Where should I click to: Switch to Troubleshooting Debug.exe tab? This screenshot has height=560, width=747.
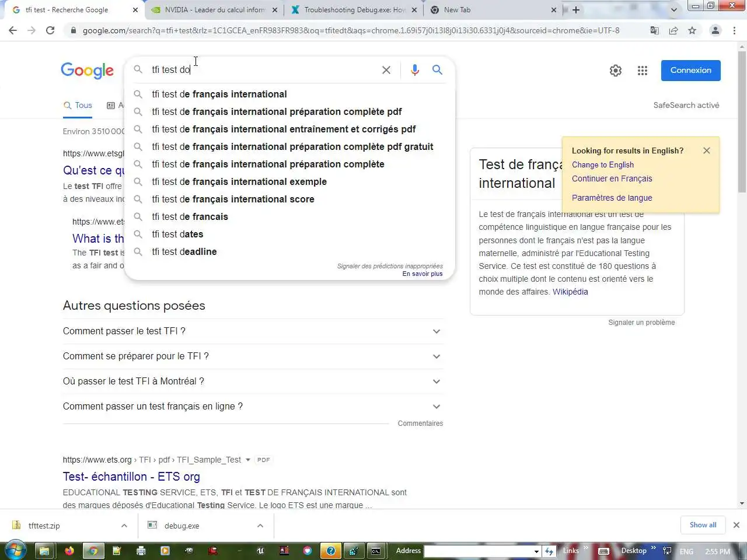[x=354, y=10]
